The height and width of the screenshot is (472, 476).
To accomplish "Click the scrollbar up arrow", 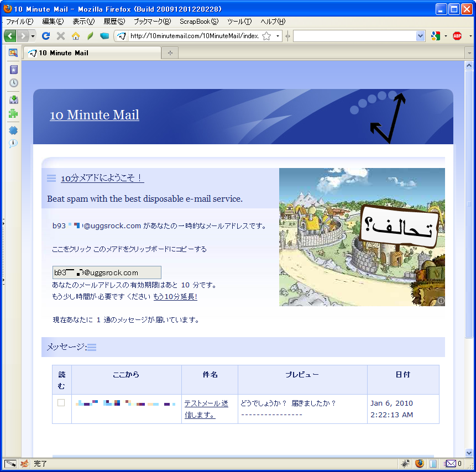I will coord(469,66).
